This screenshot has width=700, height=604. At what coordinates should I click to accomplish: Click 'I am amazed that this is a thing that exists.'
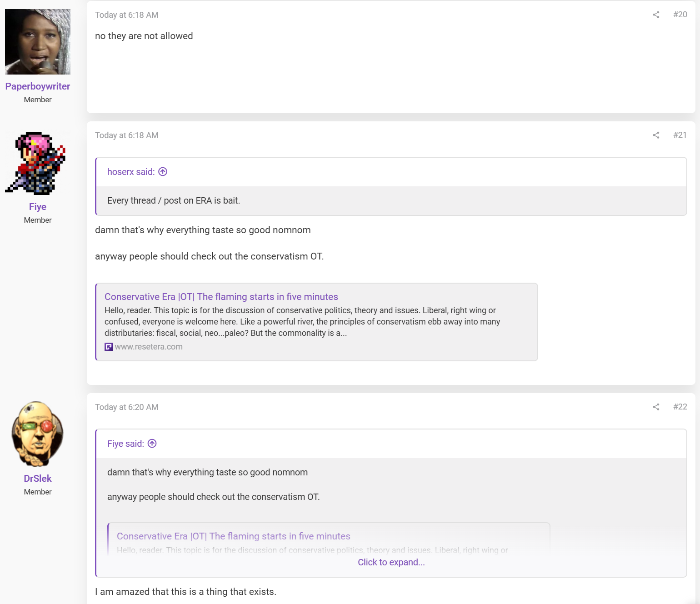185,592
